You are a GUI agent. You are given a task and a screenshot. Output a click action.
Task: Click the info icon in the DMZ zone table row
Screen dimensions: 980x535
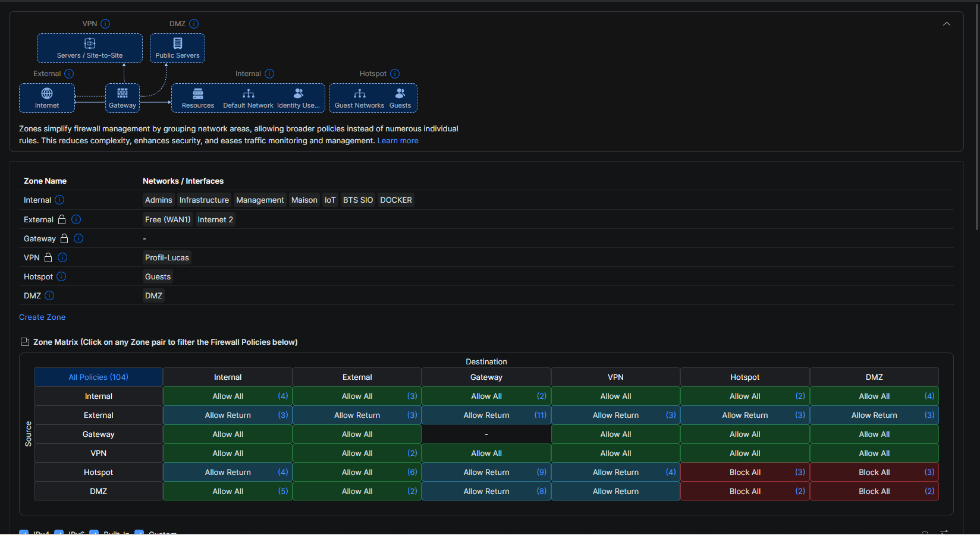click(x=49, y=295)
